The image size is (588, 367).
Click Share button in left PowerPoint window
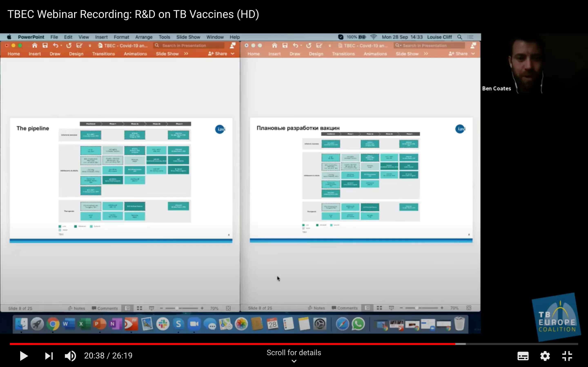tap(218, 54)
